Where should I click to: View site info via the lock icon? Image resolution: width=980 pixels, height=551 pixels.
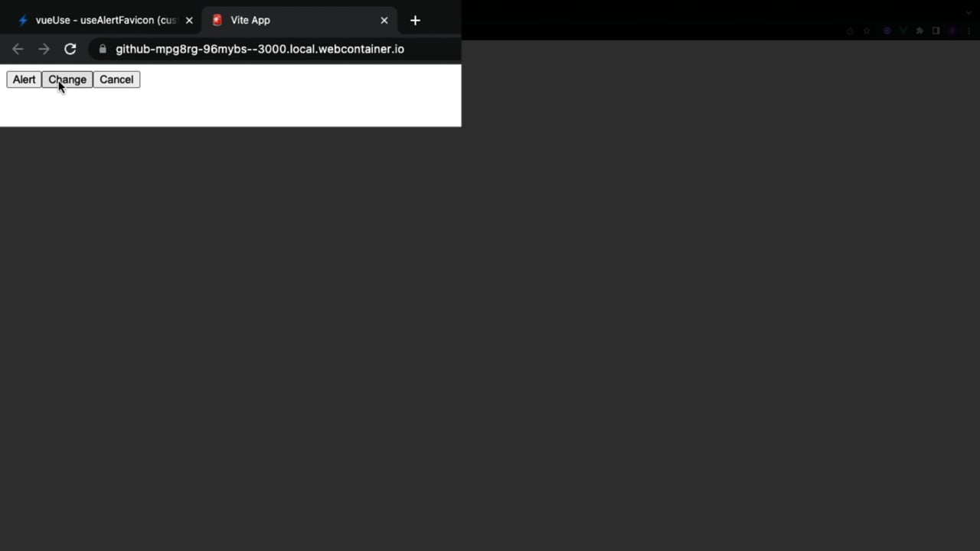[x=103, y=49]
